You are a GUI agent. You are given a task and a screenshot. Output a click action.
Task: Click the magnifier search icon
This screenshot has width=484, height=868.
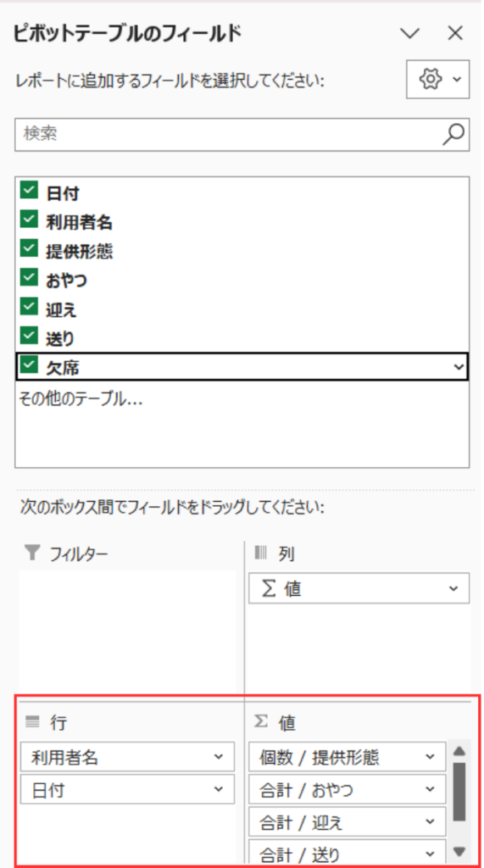[453, 134]
